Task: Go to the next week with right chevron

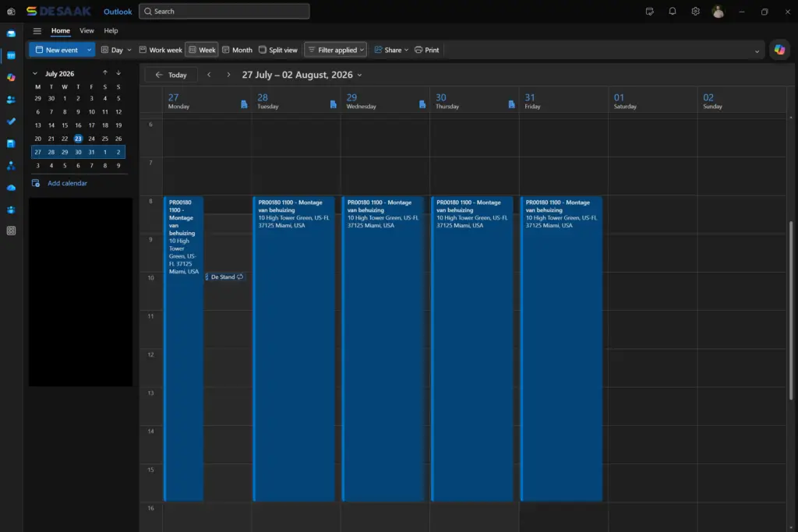Action: 228,75
